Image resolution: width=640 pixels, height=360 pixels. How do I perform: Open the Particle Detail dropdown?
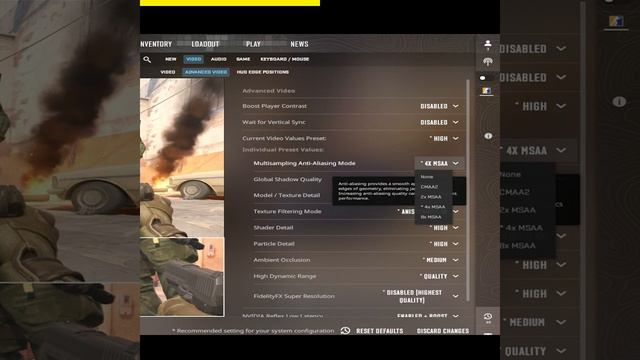coord(444,244)
